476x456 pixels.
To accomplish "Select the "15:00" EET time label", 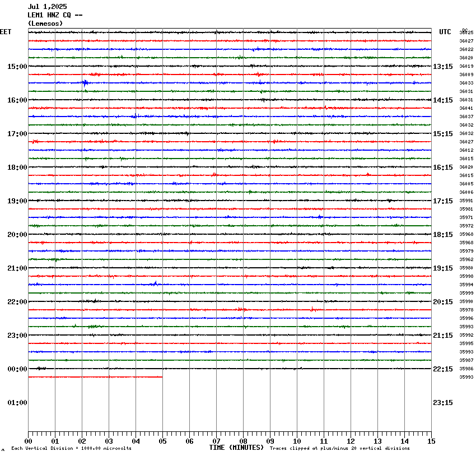I will (x=17, y=67).
